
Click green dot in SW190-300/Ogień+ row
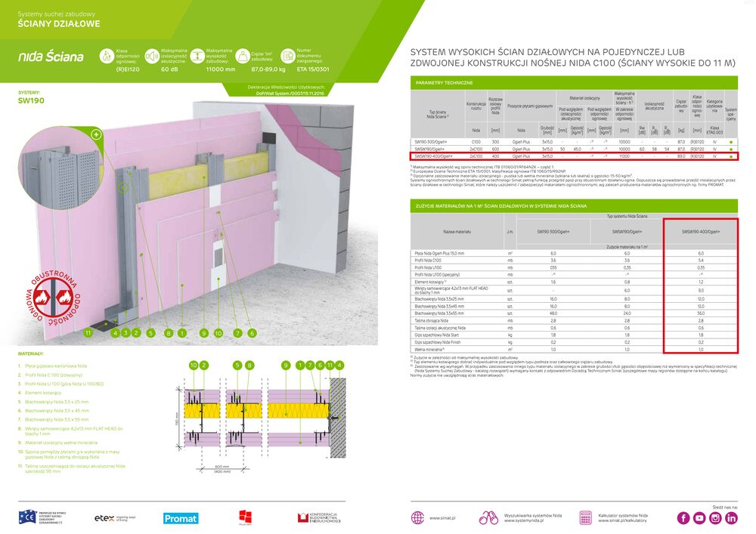point(731,142)
